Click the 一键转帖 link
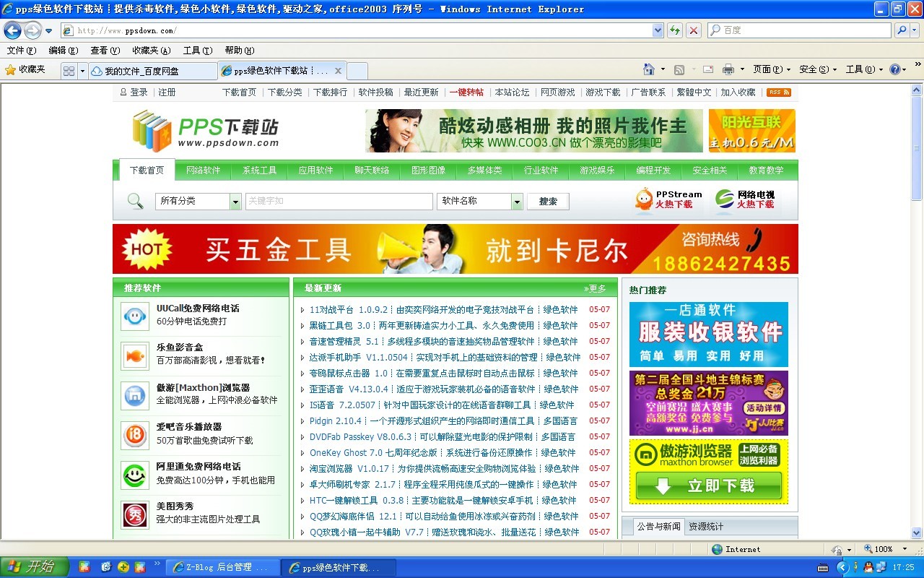924x578 pixels. (x=466, y=92)
